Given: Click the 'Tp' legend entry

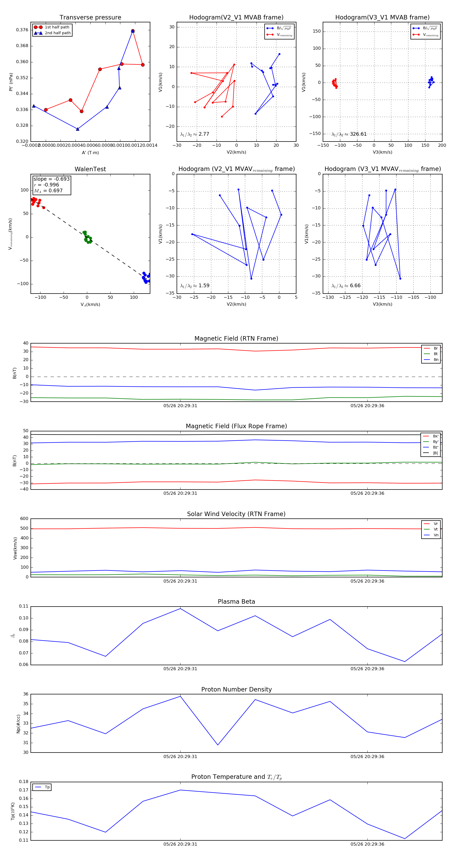Looking at the screenshot, I should (42, 788).
